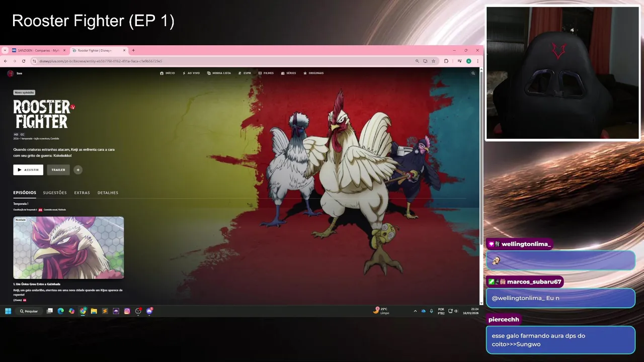Click the Disney+ search magnifier icon
The image size is (644, 362).
click(473, 73)
